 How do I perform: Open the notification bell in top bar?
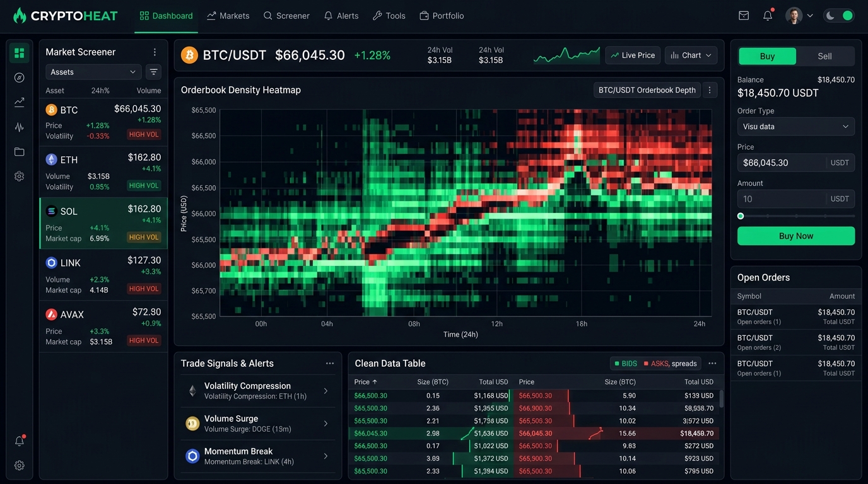pos(768,16)
